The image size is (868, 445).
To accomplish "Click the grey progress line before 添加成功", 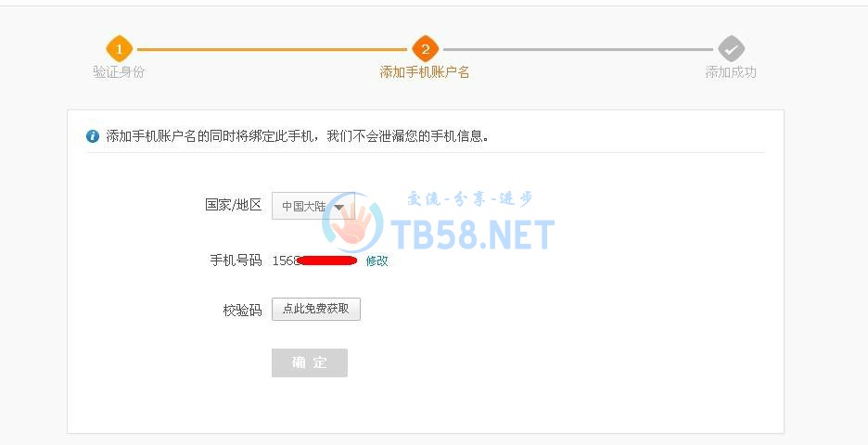I will [578, 49].
